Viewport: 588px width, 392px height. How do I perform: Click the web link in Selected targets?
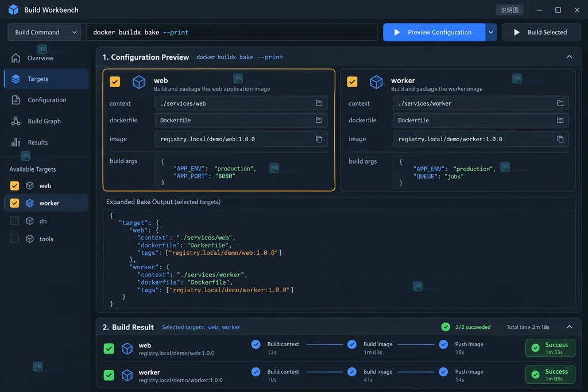coord(213,327)
